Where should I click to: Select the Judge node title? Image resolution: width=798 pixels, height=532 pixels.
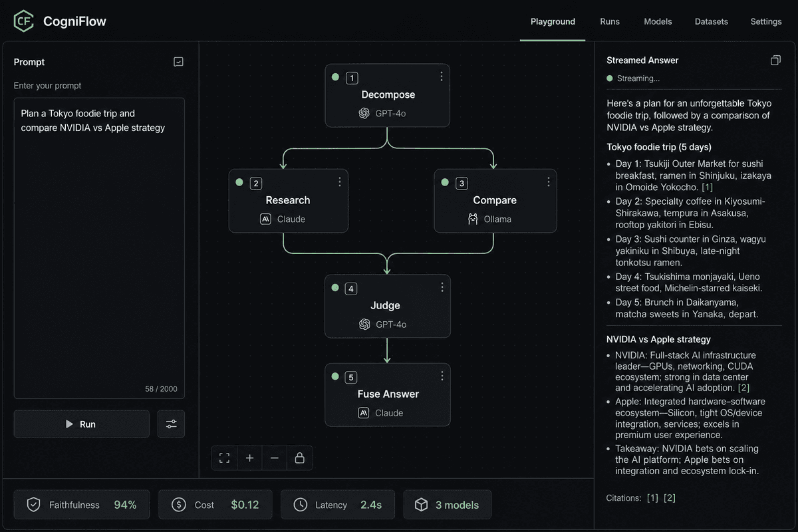click(x=386, y=306)
